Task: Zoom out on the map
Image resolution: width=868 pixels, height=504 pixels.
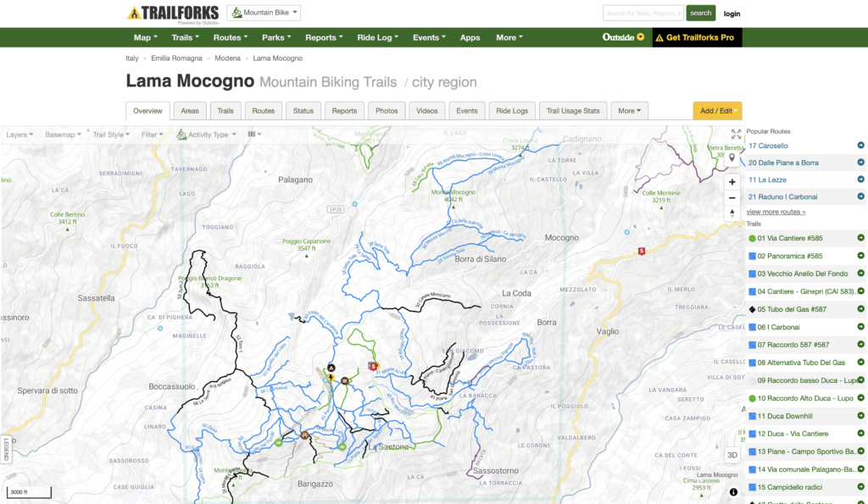Action: click(x=732, y=197)
